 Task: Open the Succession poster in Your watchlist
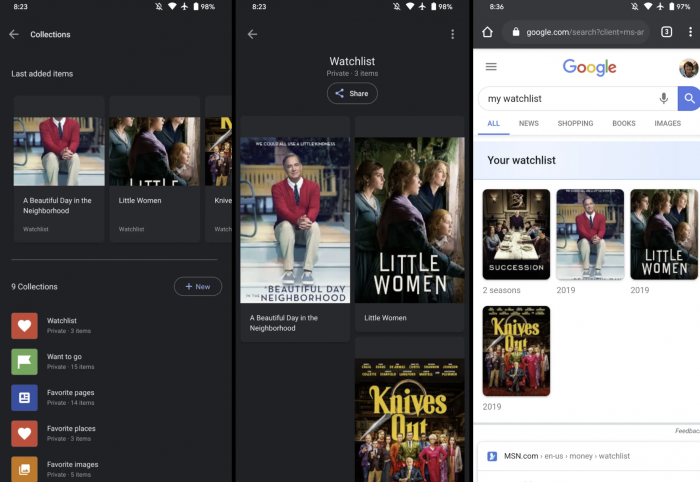coord(516,234)
